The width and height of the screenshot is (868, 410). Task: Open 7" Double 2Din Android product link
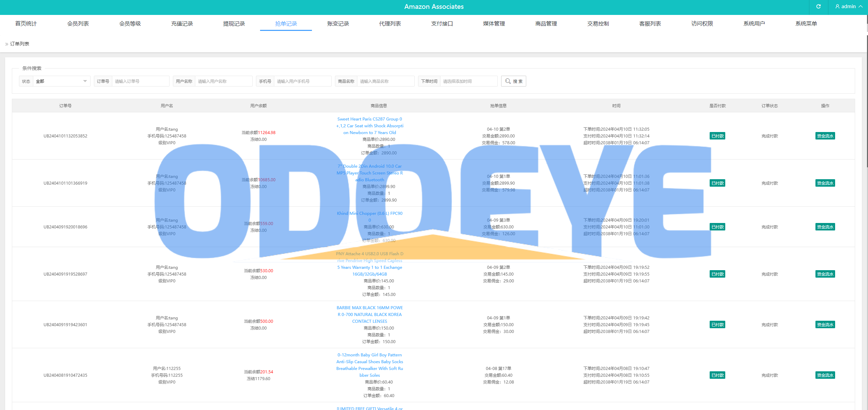pyautogui.click(x=370, y=173)
